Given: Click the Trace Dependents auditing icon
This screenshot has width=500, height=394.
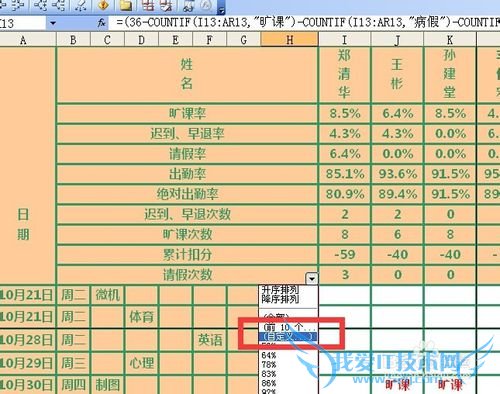Looking at the screenshot, I should click(x=39, y=5).
